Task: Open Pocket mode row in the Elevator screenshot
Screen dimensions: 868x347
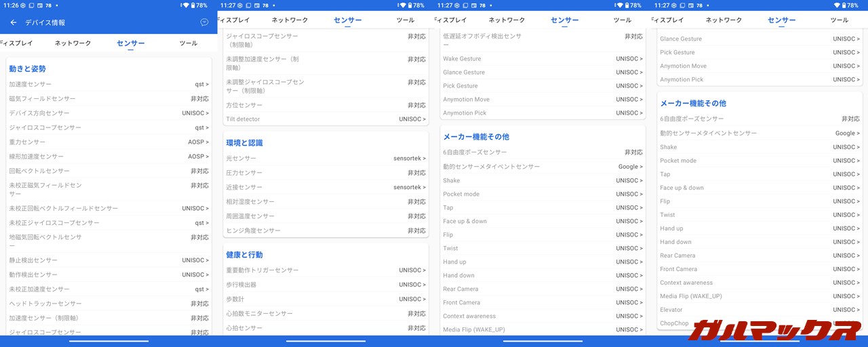Action: tap(759, 161)
